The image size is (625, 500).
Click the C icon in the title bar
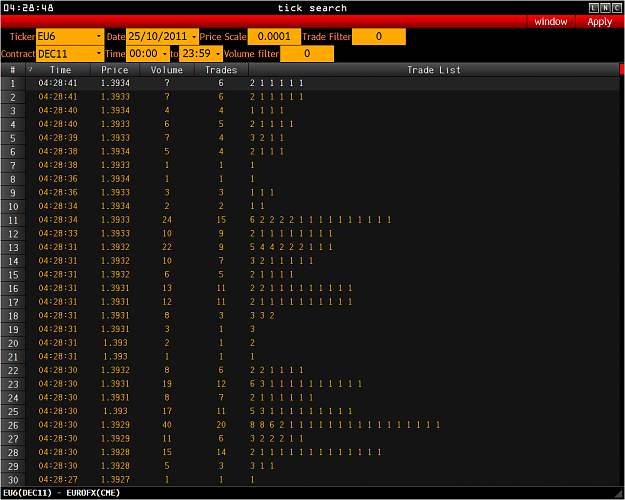click(616, 8)
